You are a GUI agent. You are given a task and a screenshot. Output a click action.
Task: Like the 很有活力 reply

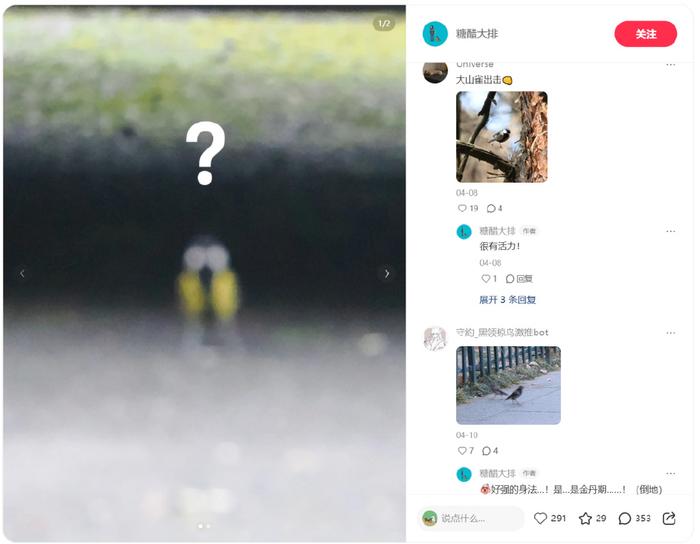[x=486, y=278]
